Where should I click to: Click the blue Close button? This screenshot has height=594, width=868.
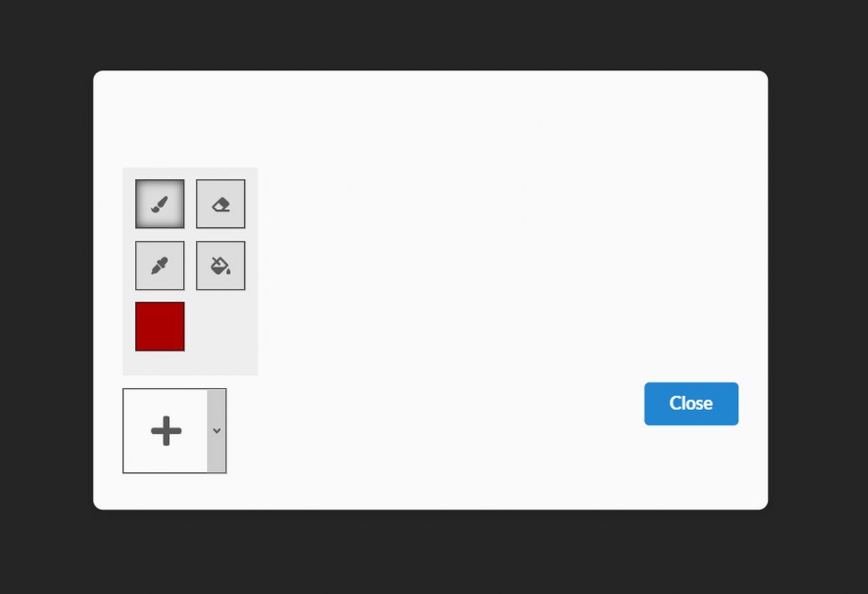coord(691,403)
